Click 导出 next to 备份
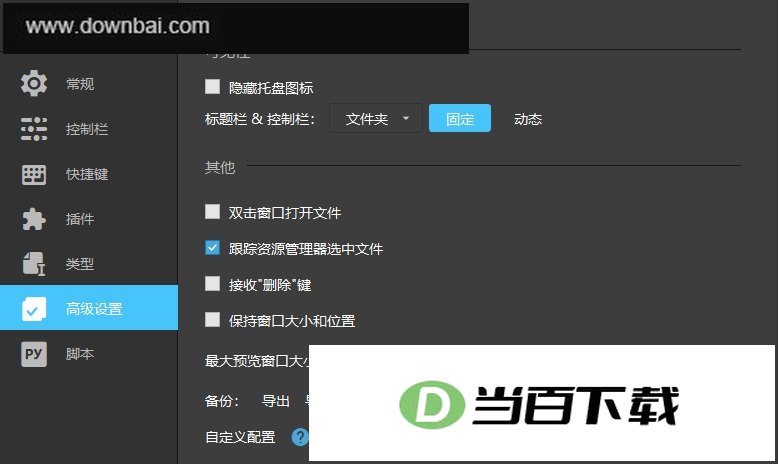Screen dimensions: 778x464 [x=275, y=401]
